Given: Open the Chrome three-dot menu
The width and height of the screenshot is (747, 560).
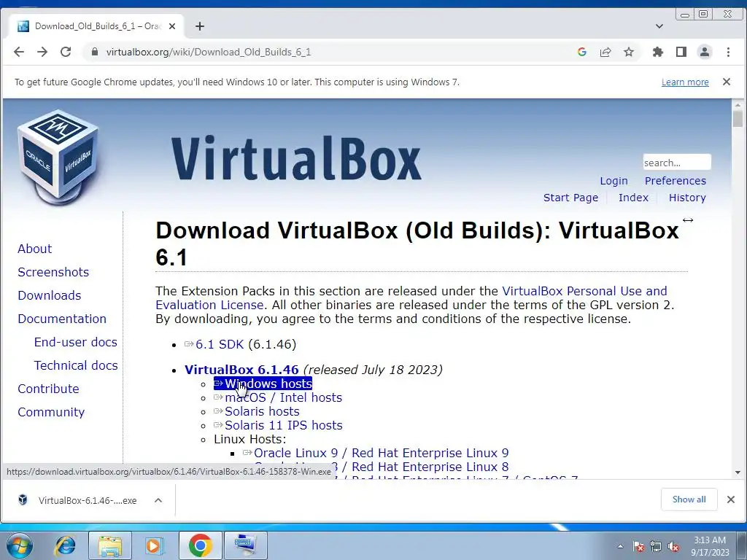Looking at the screenshot, I should (728, 52).
